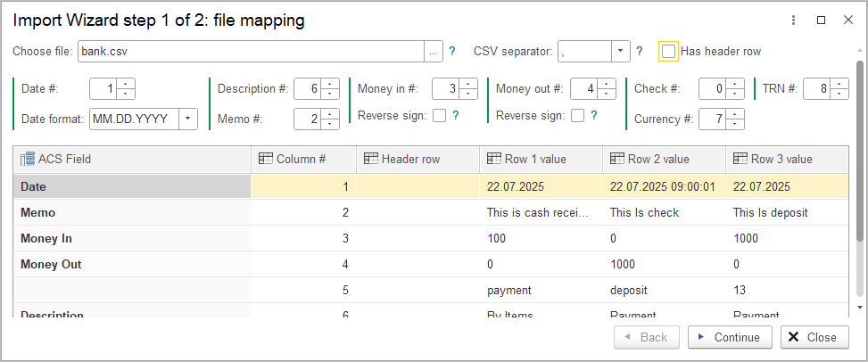Viewport: 868px width, 362px height.
Task: Click the vertical scrollbar on the right
Action: coord(860,178)
